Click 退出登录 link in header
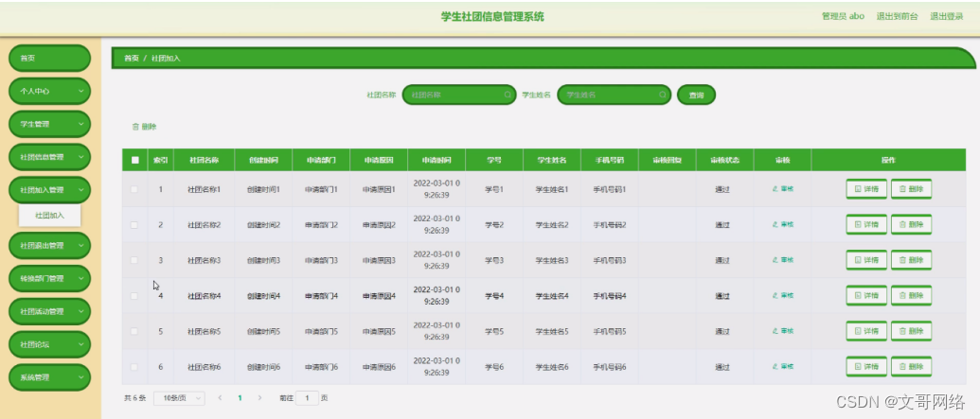This screenshot has width=980, height=419. coord(946,17)
